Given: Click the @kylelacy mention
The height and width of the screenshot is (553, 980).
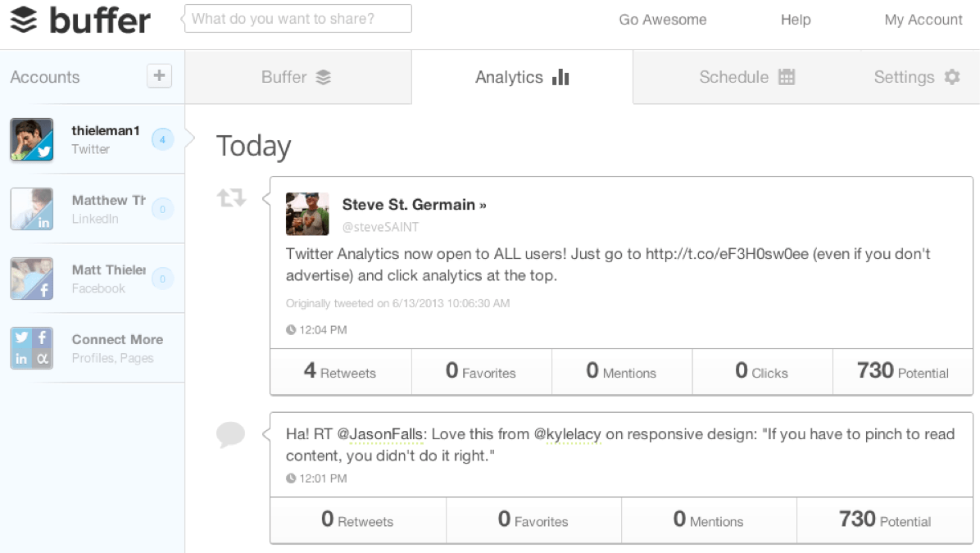Looking at the screenshot, I should point(567,433).
